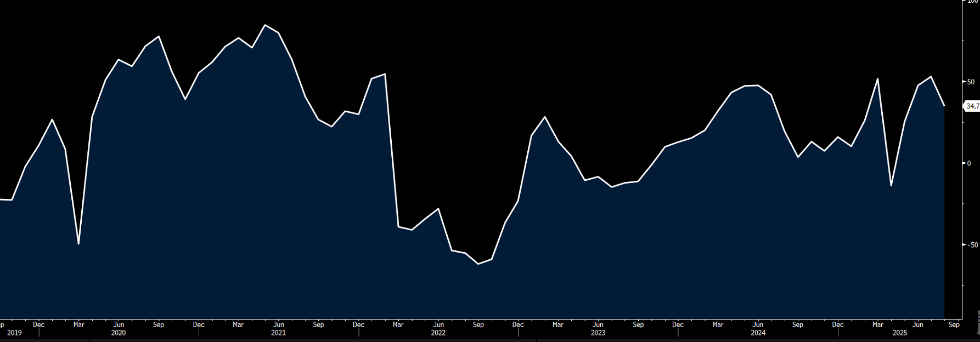Screen dimensions: 980x342
Task: Click the 2023 year label
Action: click(598, 333)
